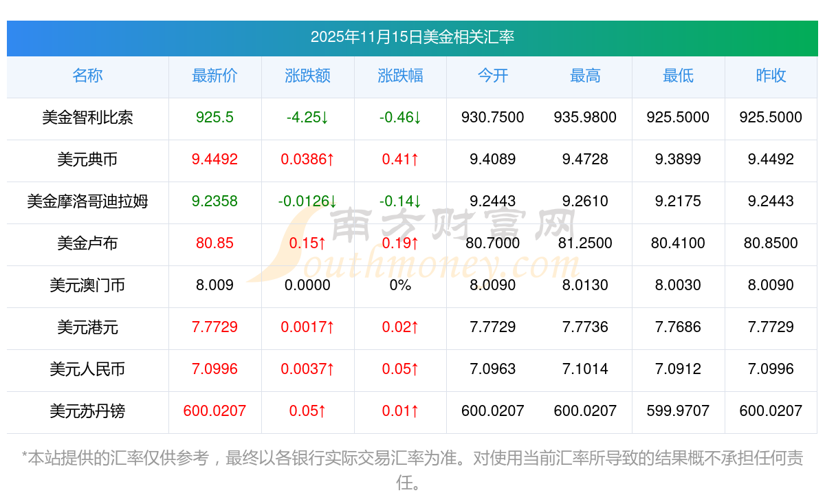Image resolution: width=825 pixels, height=504 pixels.
Task: Click change percent 0.05↑
Action: click(400, 369)
